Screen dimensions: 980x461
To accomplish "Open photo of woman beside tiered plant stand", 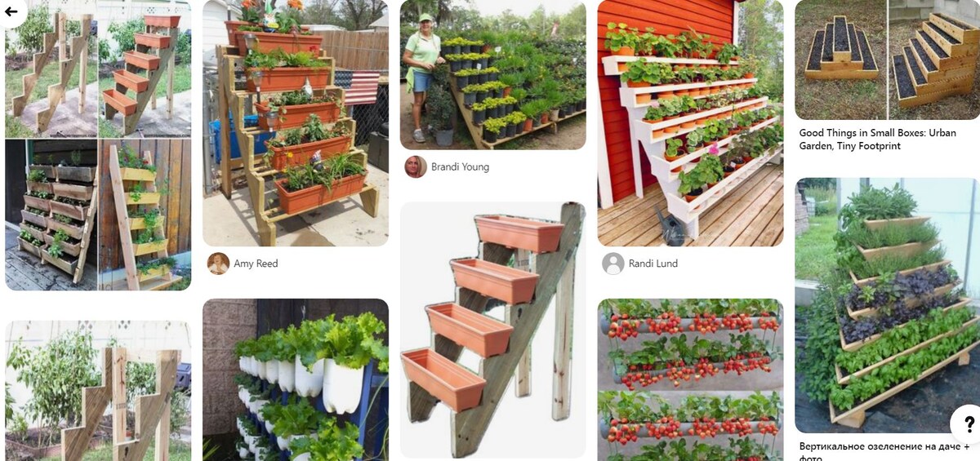I will (493, 75).
